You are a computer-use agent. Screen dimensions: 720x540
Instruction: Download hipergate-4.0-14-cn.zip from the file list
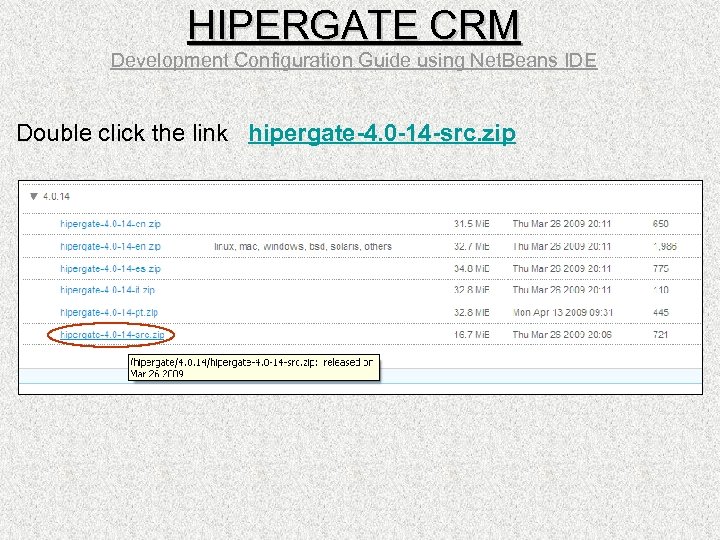(x=111, y=224)
